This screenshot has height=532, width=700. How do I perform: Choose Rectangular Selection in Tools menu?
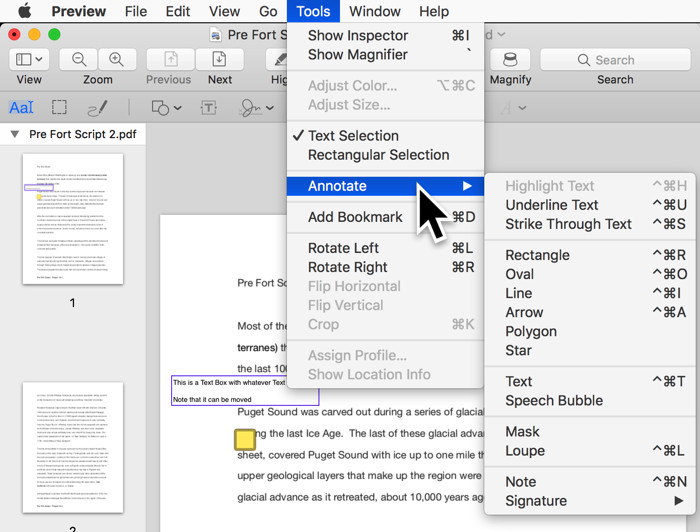click(x=385, y=155)
